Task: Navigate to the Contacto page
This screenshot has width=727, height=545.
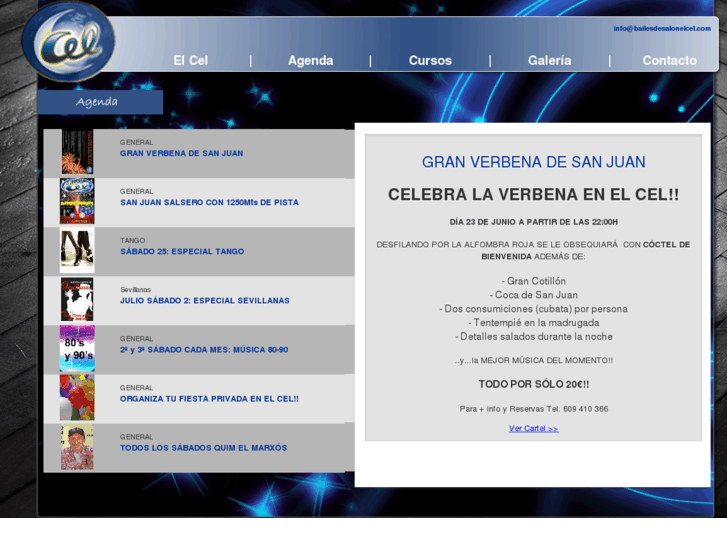Action: pyautogui.click(x=669, y=61)
